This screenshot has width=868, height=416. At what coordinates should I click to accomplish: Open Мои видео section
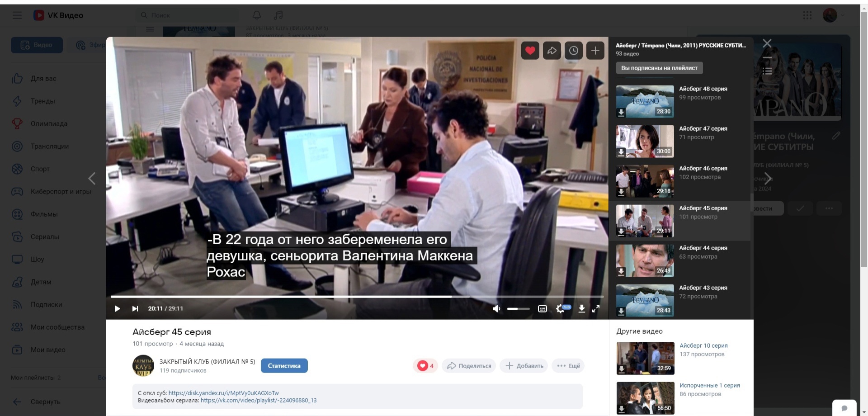(x=48, y=350)
